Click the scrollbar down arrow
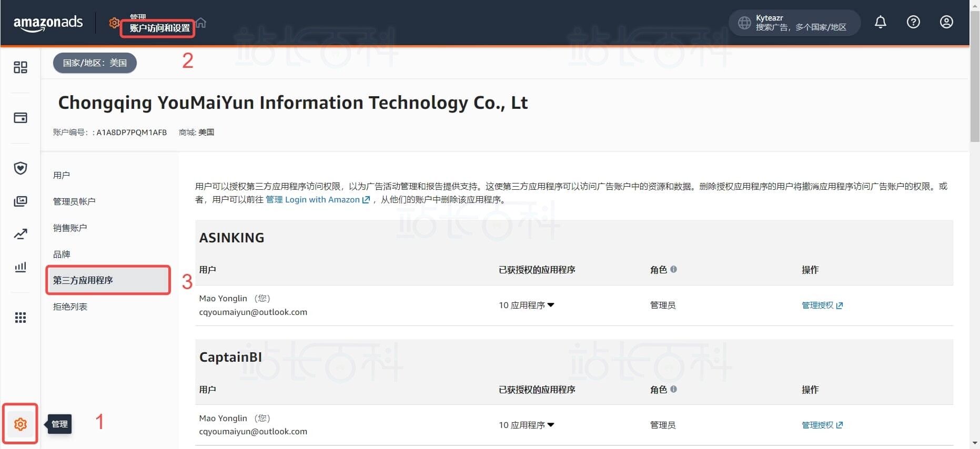This screenshot has height=449, width=980. point(975,443)
